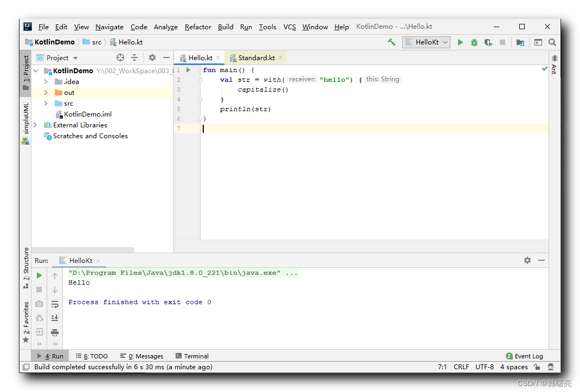The height and width of the screenshot is (392, 580).
Task: Switch to the Standard.kt editor tab
Action: pos(256,58)
